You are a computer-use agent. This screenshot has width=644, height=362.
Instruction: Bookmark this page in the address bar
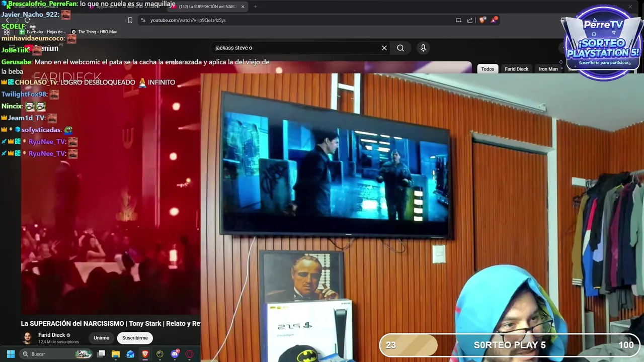click(x=130, y=20)
